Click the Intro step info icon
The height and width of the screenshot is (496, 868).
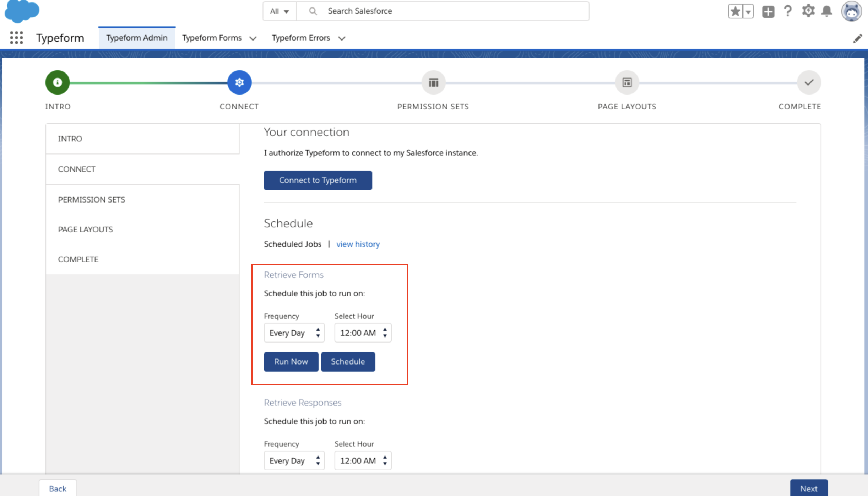pos(57,82)
